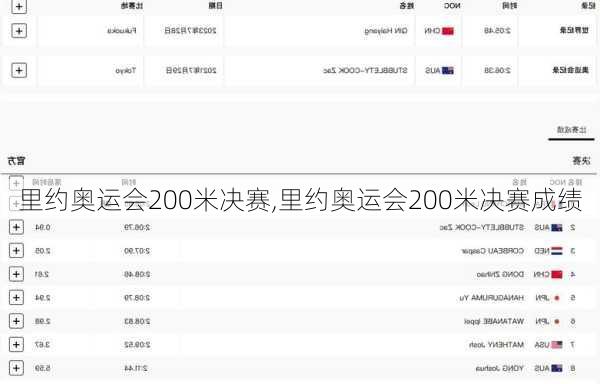Viewport: 600px width, 384px height.
Task: Expand the Olympic record row dated Tokyo
Action: click(x=19, y=70)
